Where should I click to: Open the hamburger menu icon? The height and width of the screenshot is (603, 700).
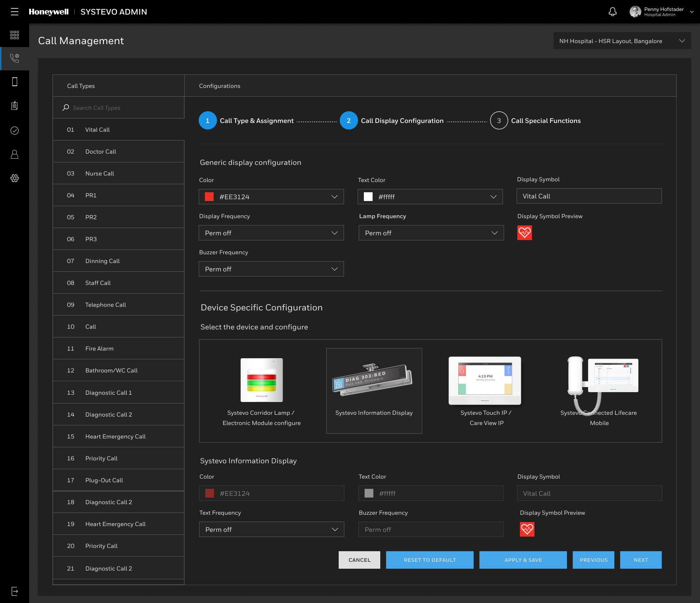[15, 12]
